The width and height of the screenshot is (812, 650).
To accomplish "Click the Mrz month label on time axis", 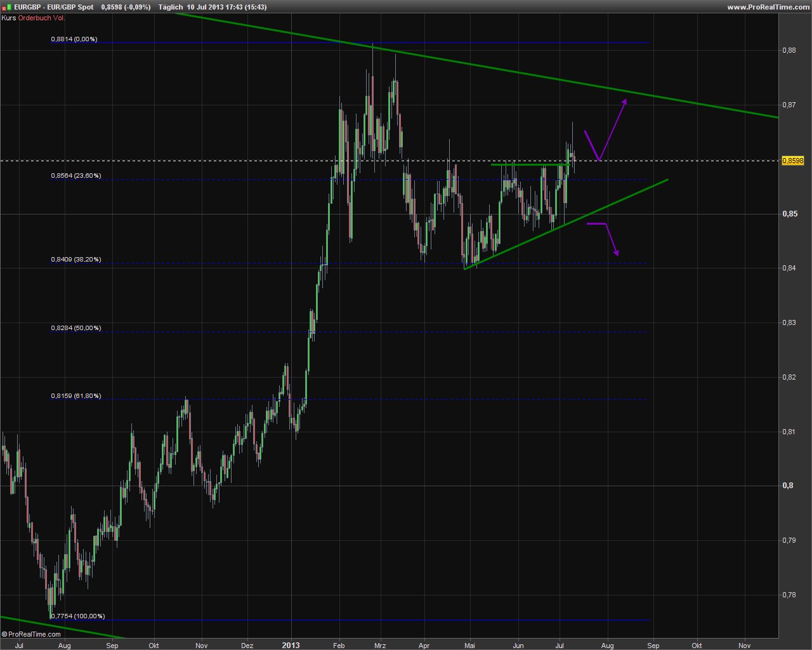I will point(380,646).
